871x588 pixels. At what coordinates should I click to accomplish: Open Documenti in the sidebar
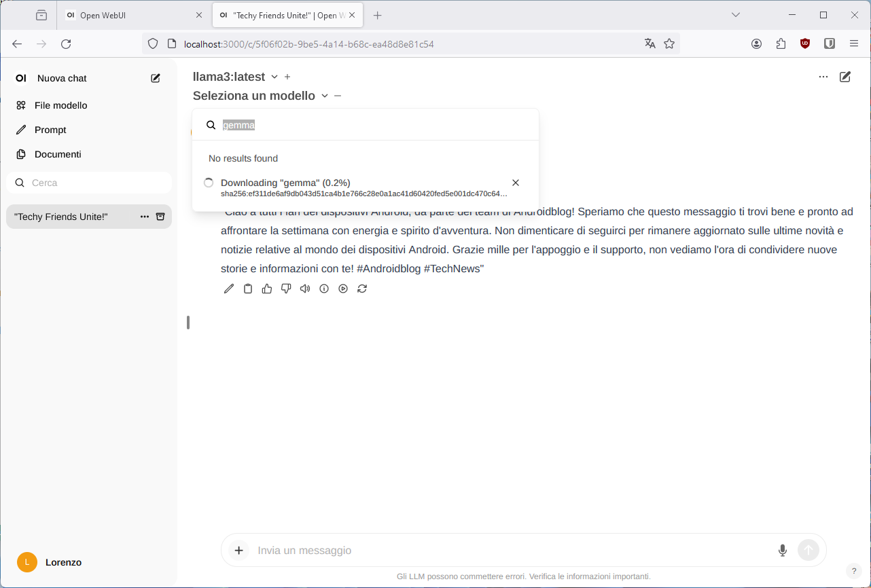[58, 154]
